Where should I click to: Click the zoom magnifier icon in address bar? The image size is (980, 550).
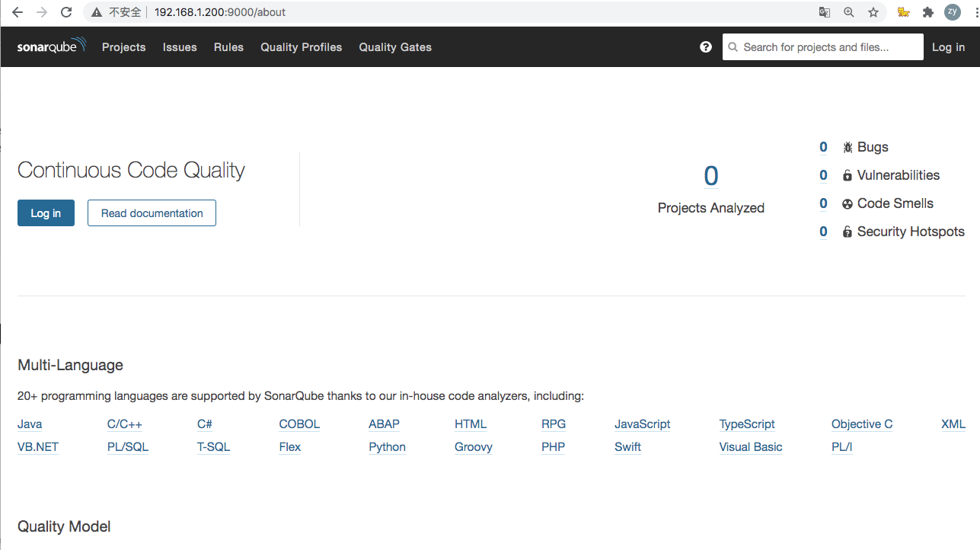pyautogui.click(x=849, y=12)
